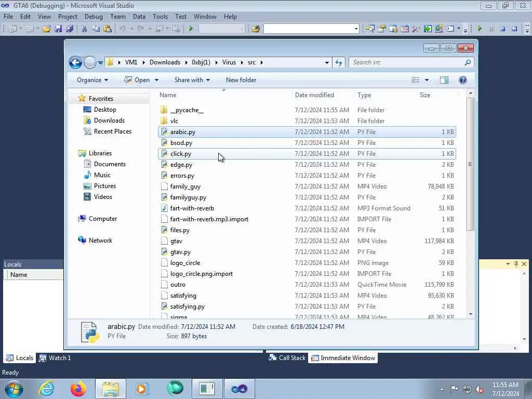Sort by the Size column header
532x399 pixels.
425,95
